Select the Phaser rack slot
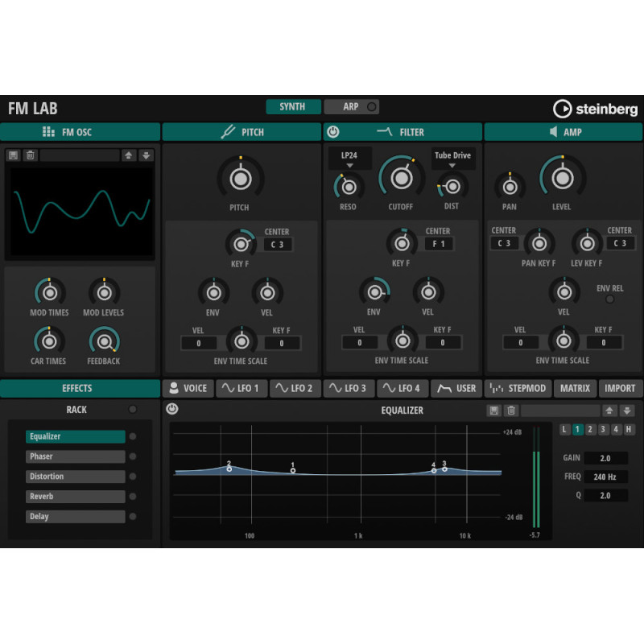Screen dimensions: 644x644 (x=76, y=456)
